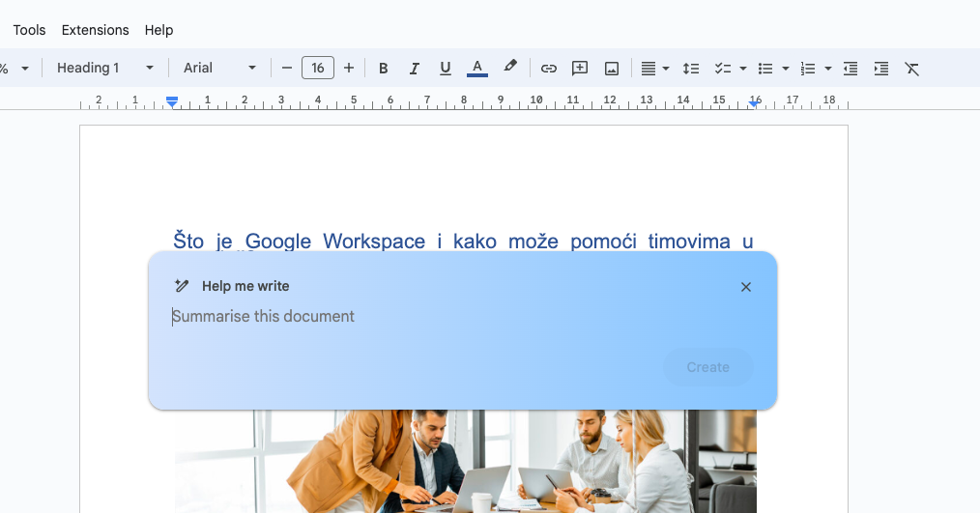Click the Create button
This screenshot has height=513, width=980.
[708, 367]
